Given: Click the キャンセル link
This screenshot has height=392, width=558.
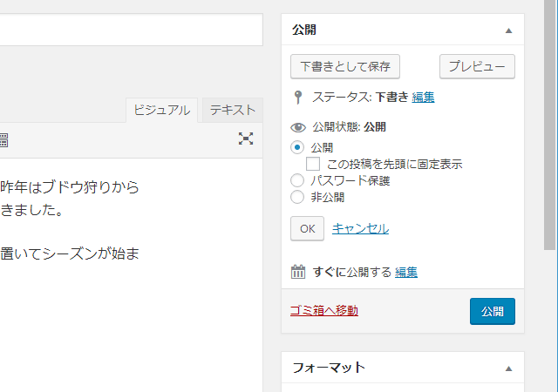Looking at the screenshot, I should 360,228.
